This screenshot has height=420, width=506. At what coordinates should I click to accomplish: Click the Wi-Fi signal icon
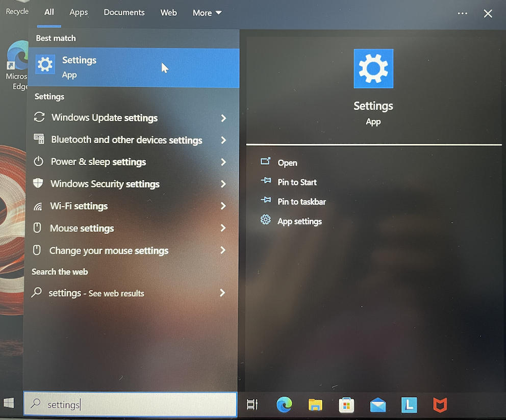38,206
